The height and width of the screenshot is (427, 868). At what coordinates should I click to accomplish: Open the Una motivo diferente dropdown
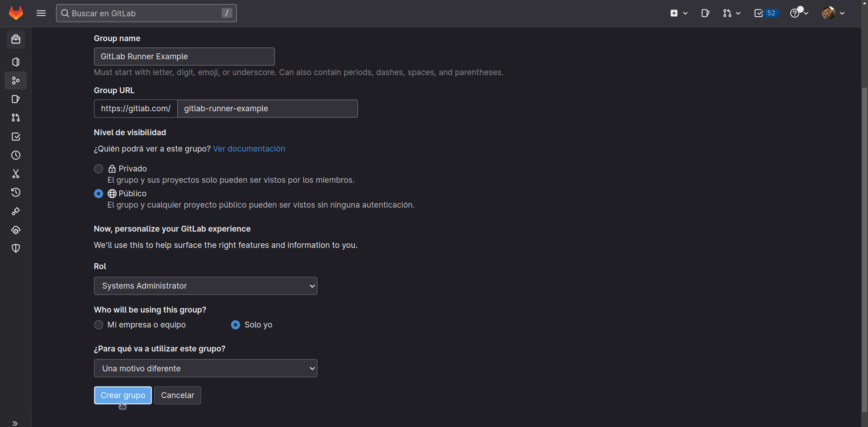tap(206, 368)
